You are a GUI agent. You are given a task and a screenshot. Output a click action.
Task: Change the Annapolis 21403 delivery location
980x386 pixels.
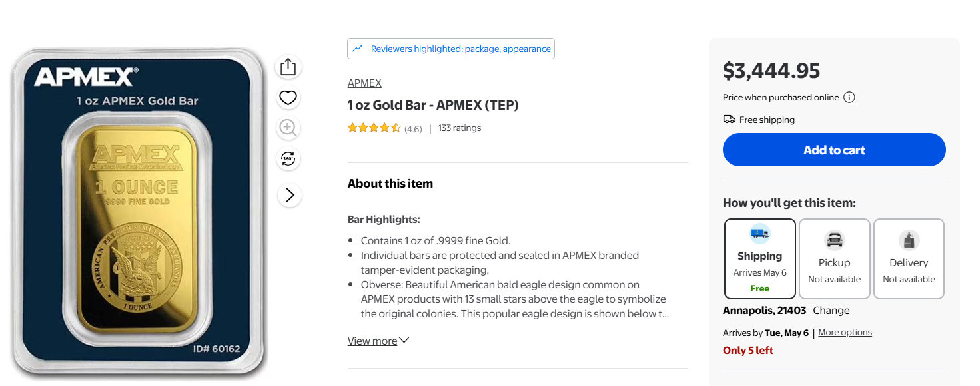tap(831, 310)
